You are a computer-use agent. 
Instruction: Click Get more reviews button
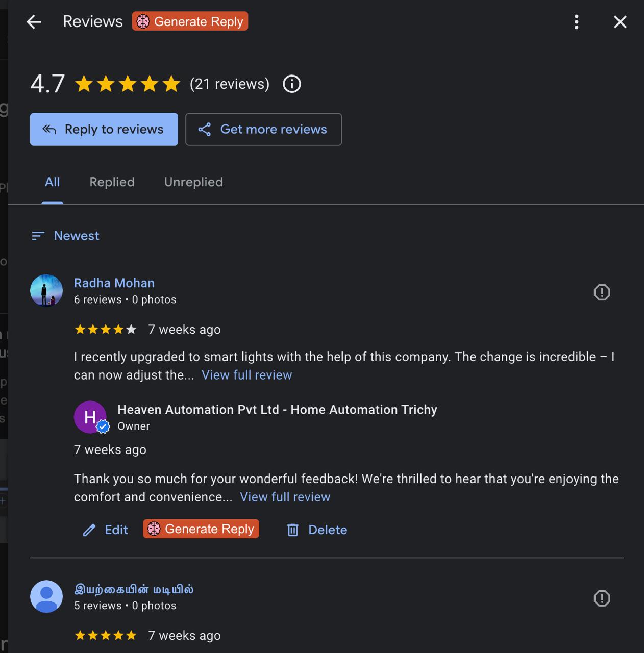point(263,129)
